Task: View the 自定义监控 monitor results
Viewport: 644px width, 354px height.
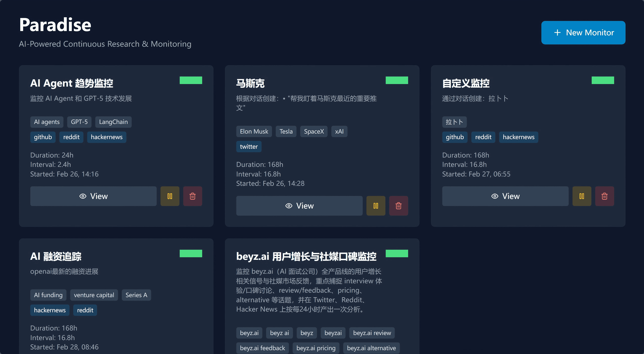Action: coord(505,196)
